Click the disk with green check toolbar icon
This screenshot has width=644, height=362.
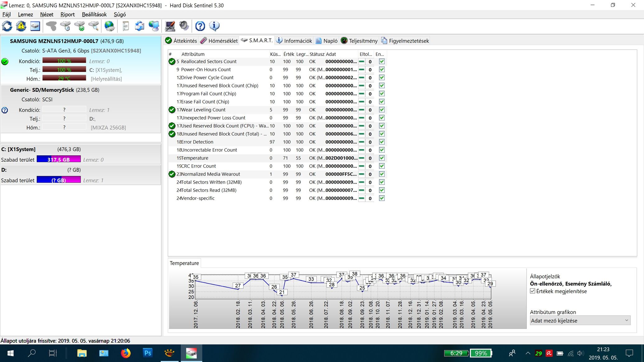[80, 26]
